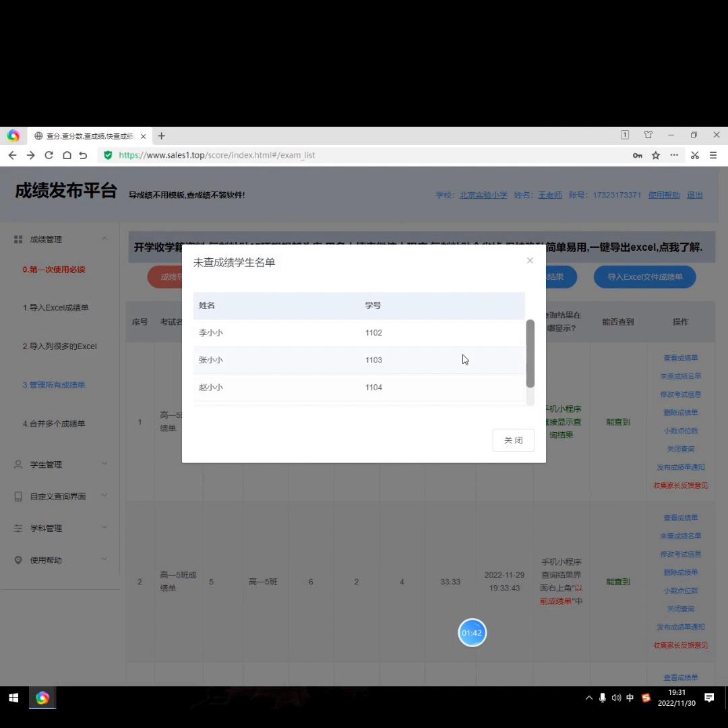Open 1.导入Excel成绩单 menu item
728x728 pixels.
[55, 307]
